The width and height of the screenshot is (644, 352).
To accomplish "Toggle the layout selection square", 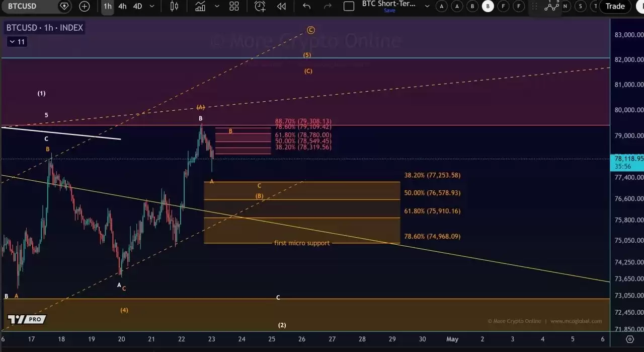I will [x=349, y=7].
